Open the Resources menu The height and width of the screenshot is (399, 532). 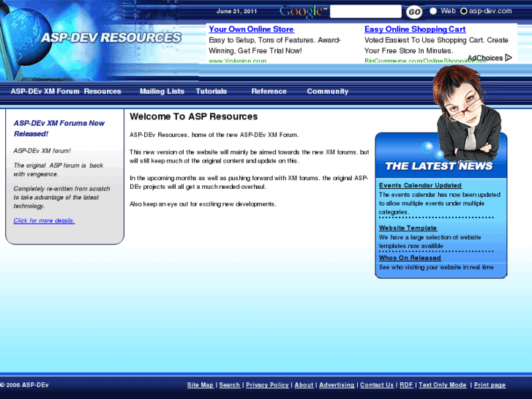click(102, 92)
